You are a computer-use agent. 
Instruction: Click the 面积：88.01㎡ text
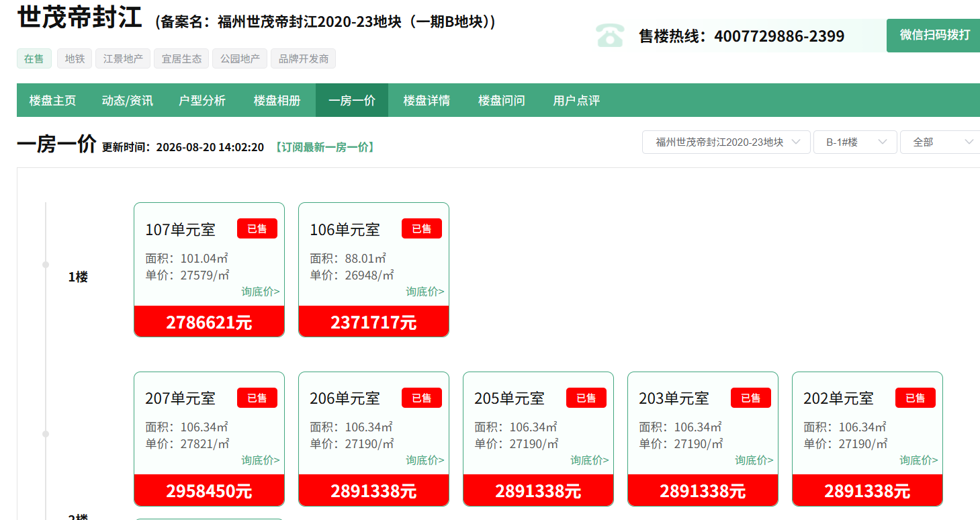(348, 259)
